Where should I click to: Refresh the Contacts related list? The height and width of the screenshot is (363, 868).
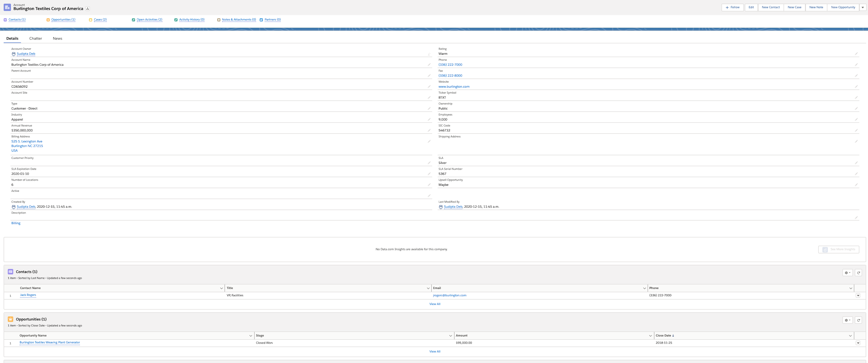[858, 272]
